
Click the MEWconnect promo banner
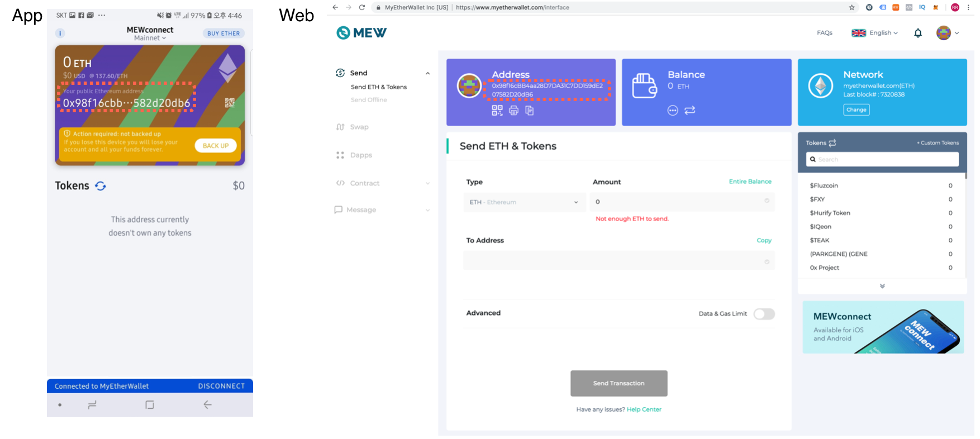(x=883, y=327)
